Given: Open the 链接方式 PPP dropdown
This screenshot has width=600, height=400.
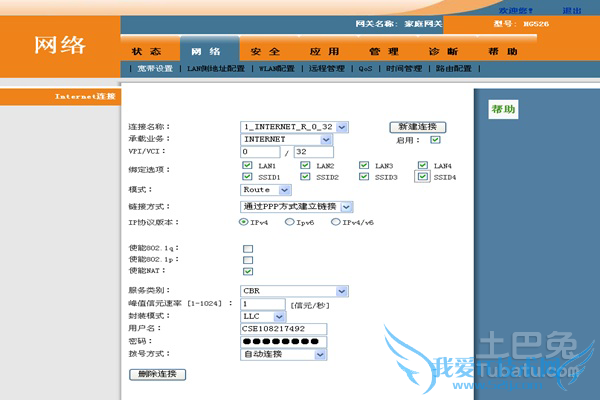Looking at the screenshot, I should pos(297,207).
